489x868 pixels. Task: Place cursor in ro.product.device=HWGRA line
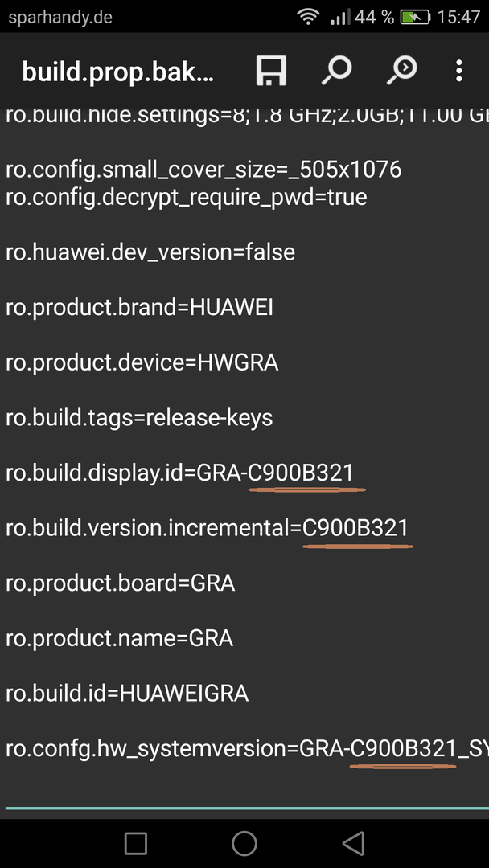(142, 363)
